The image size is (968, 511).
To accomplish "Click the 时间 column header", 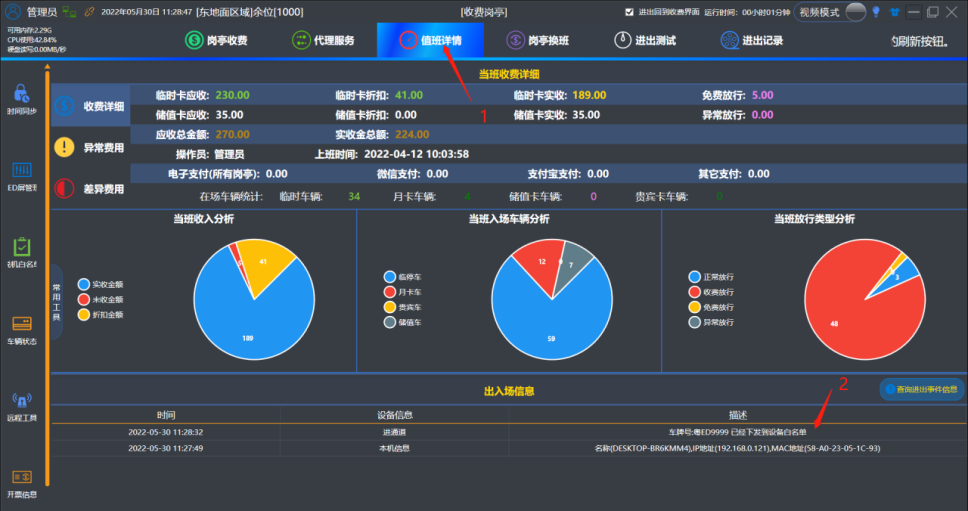I will (x=165, y=415).
